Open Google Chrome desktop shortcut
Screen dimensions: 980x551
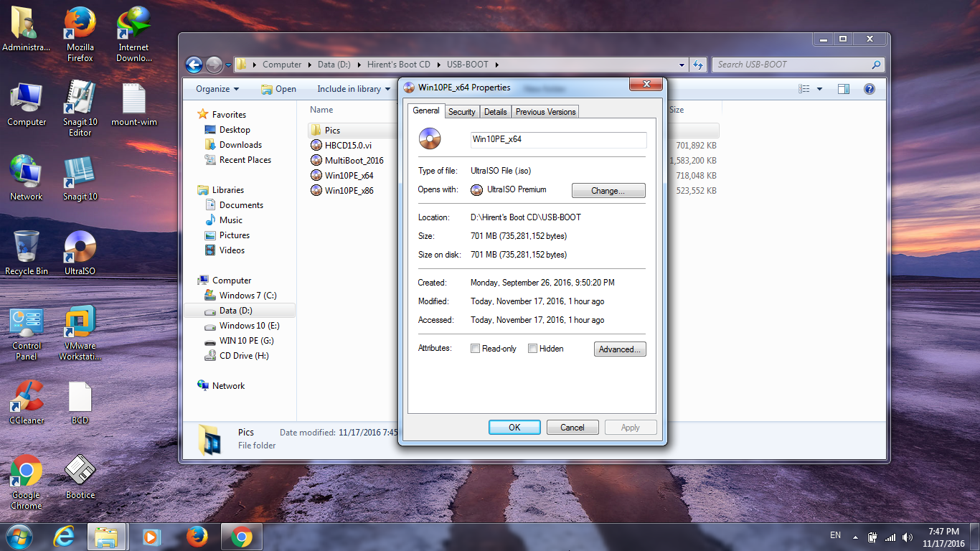[27, 483]
